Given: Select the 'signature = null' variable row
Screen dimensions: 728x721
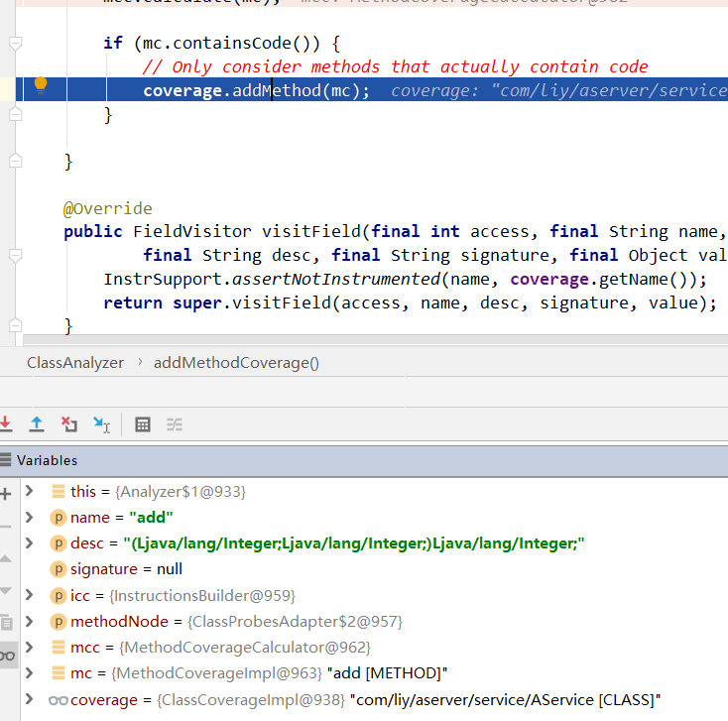Looking at the screenshot, I should [126, 569].
